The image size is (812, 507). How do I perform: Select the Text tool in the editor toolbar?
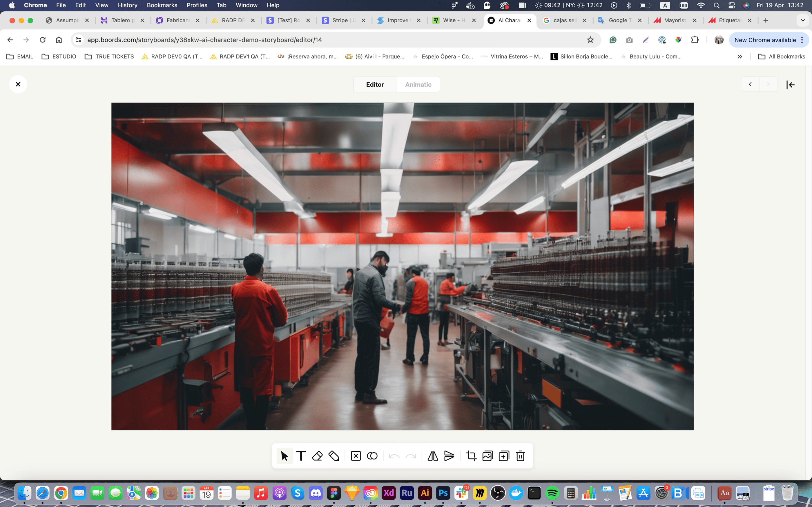[301, 456]
